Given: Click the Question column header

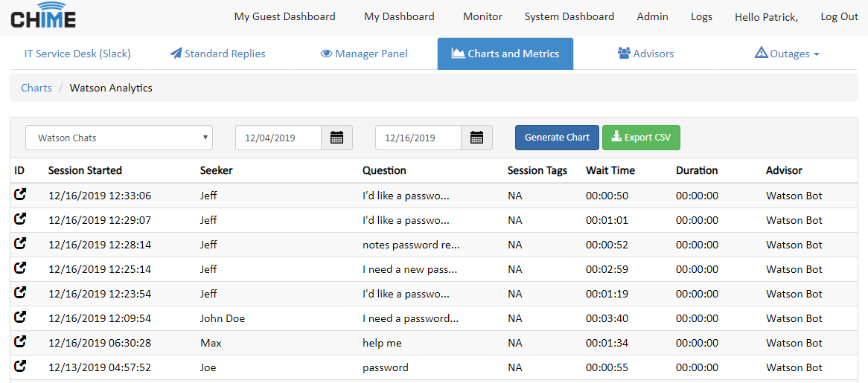Looking at the screenshot, I should pyautogui.click(x=384, y=171).
